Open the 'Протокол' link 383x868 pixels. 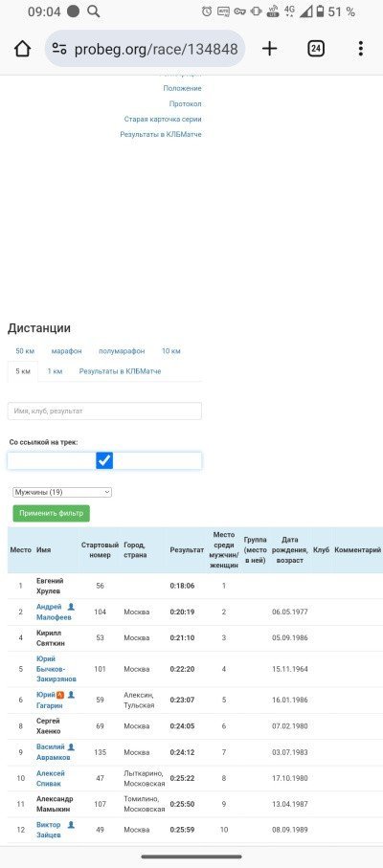click(186, 104)
